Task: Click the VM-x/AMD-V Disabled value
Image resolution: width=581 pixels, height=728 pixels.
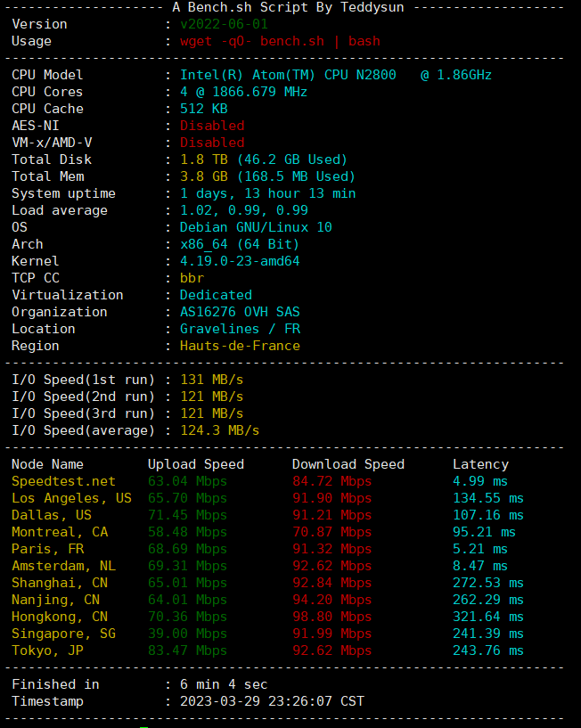Action: [x=212, y=143]
